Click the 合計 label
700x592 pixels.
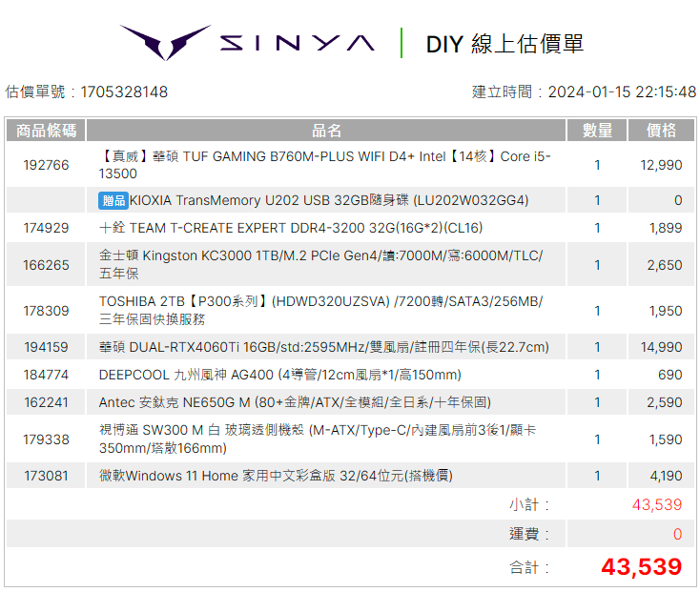529,567
